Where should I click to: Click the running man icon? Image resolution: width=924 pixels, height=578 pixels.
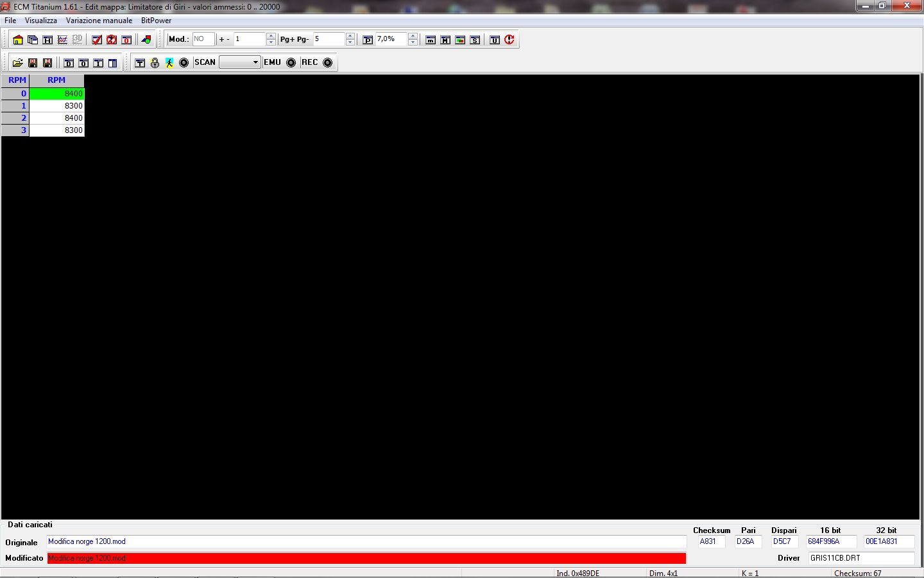point(169,63)
